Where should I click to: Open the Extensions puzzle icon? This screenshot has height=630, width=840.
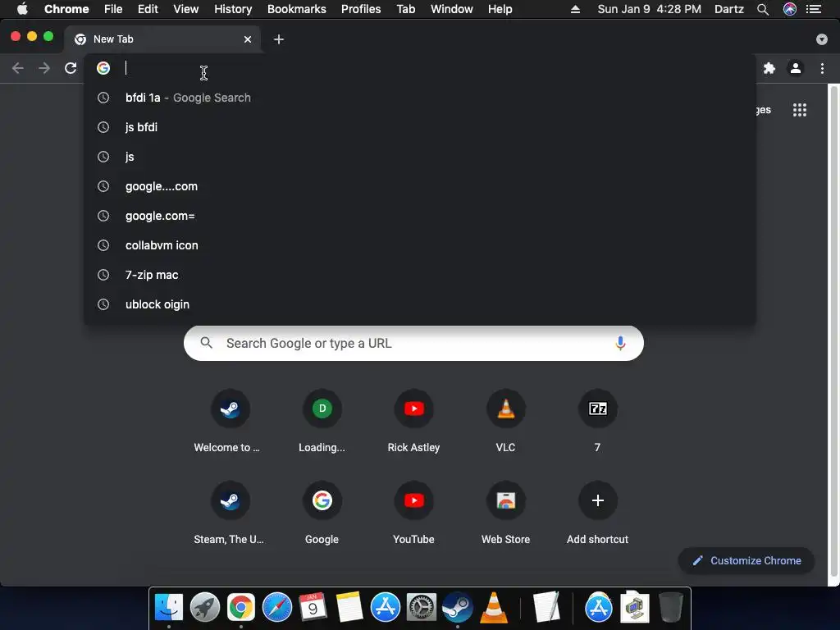[x=769, y=68]
